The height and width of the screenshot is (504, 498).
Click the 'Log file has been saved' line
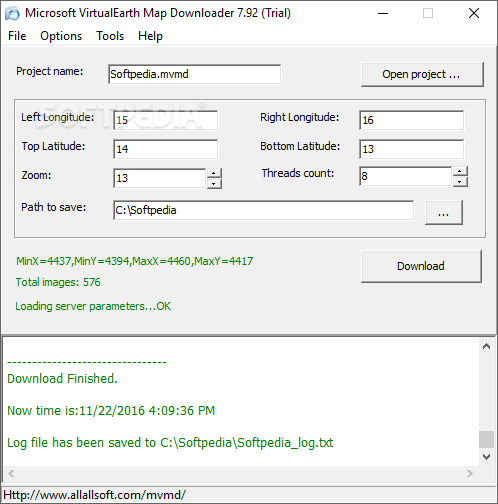(x=170, y=443)
